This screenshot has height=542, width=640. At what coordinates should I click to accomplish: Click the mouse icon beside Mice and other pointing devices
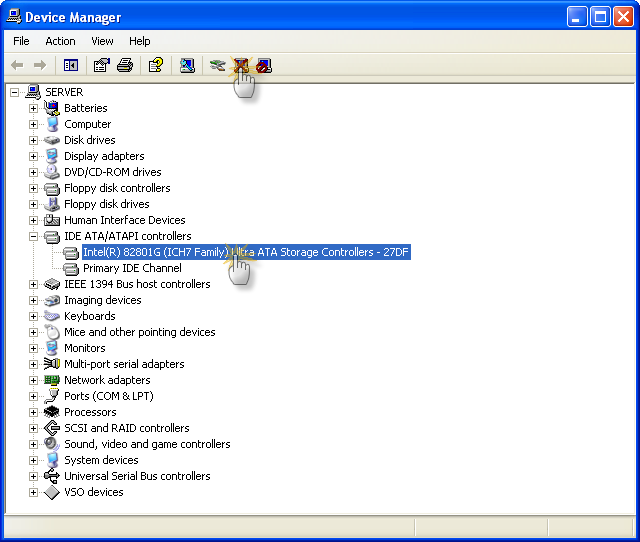click(x=52, y=332)
